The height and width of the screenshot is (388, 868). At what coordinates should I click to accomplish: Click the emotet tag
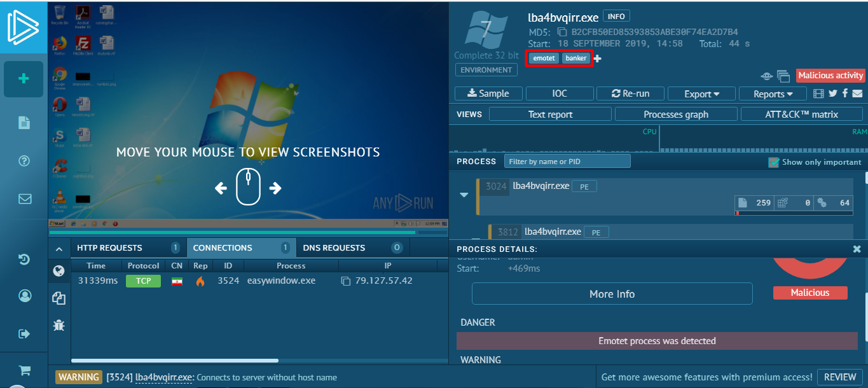[544, 59]
